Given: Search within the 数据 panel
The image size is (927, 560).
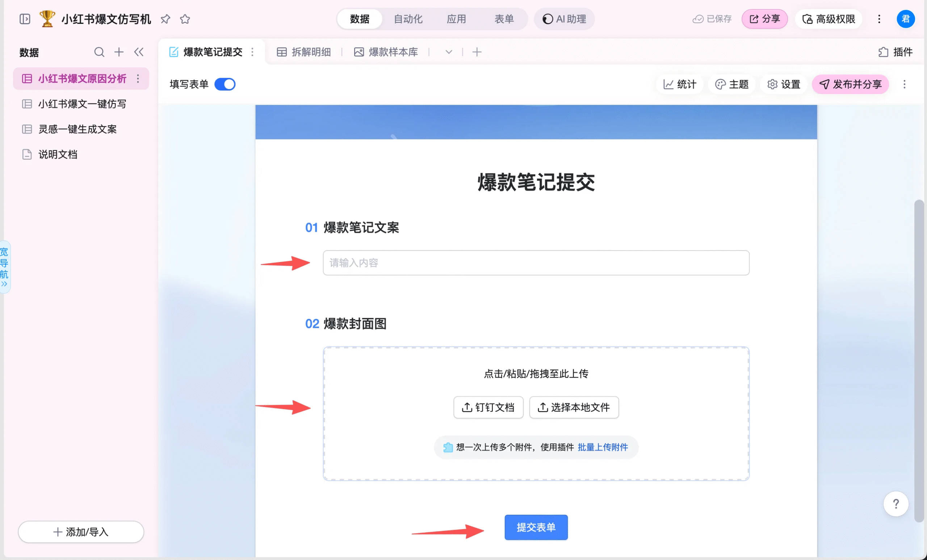Looking at the screenshot, I should [99, 52].
